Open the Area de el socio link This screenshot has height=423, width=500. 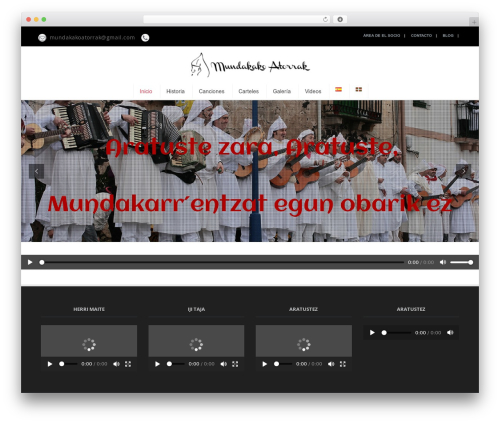381,35
